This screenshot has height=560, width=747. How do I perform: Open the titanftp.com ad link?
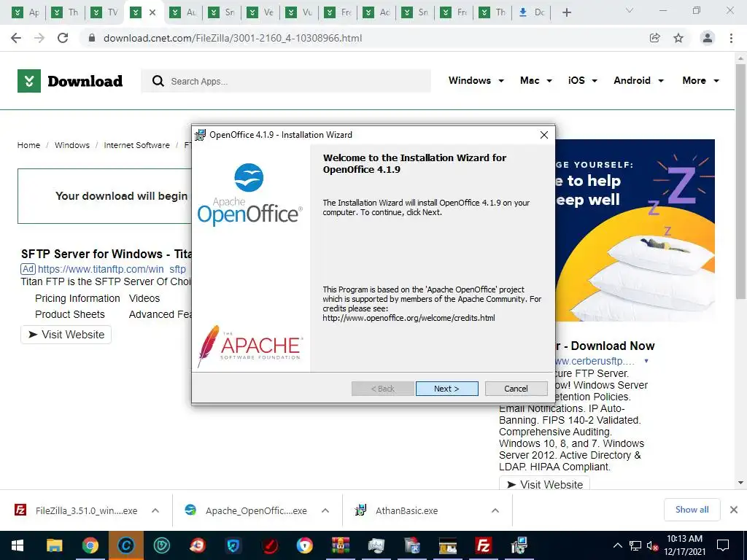(112, 269)
